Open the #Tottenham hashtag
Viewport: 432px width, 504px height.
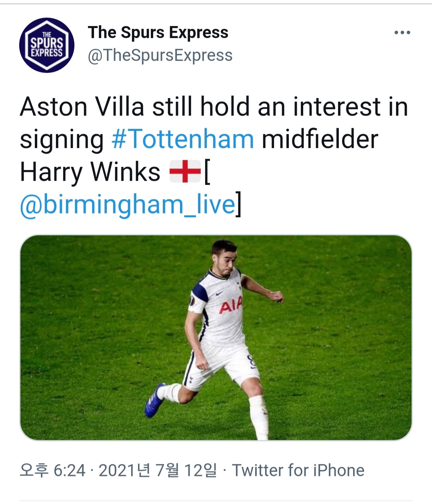(x=183, y=139)
